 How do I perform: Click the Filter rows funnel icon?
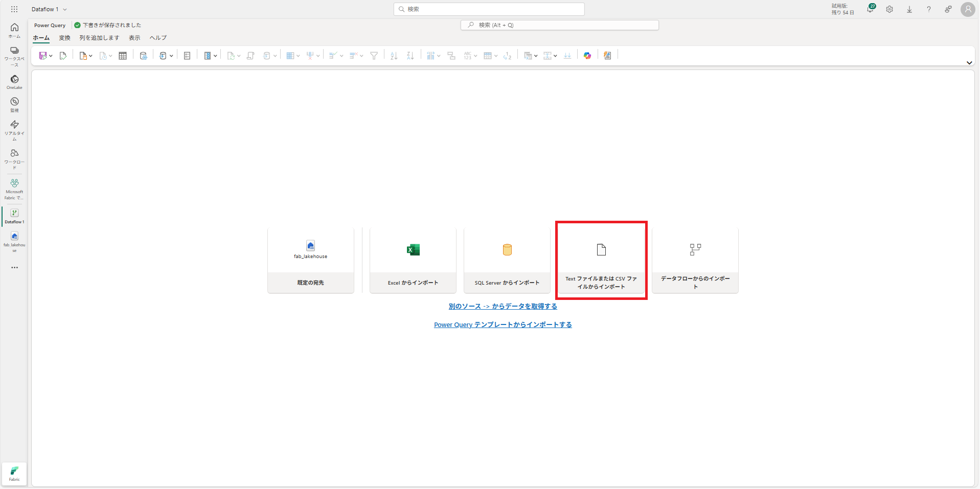(x=374, y=56)
